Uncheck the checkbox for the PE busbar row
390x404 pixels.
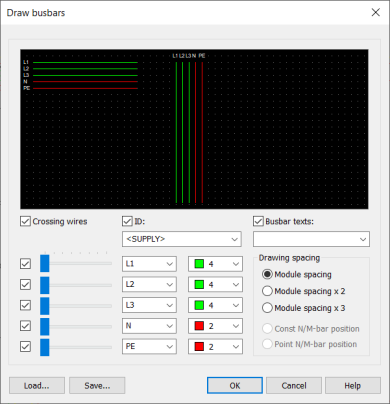pos(26,347)
